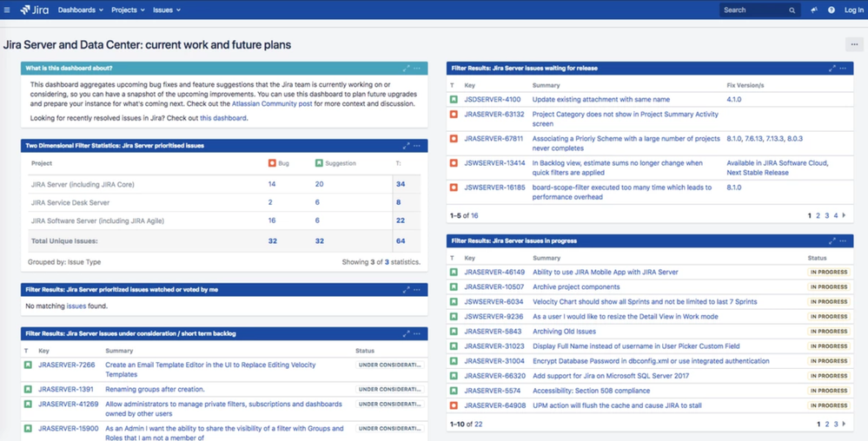Open issue JRASERVER-66320

(494, 376)
